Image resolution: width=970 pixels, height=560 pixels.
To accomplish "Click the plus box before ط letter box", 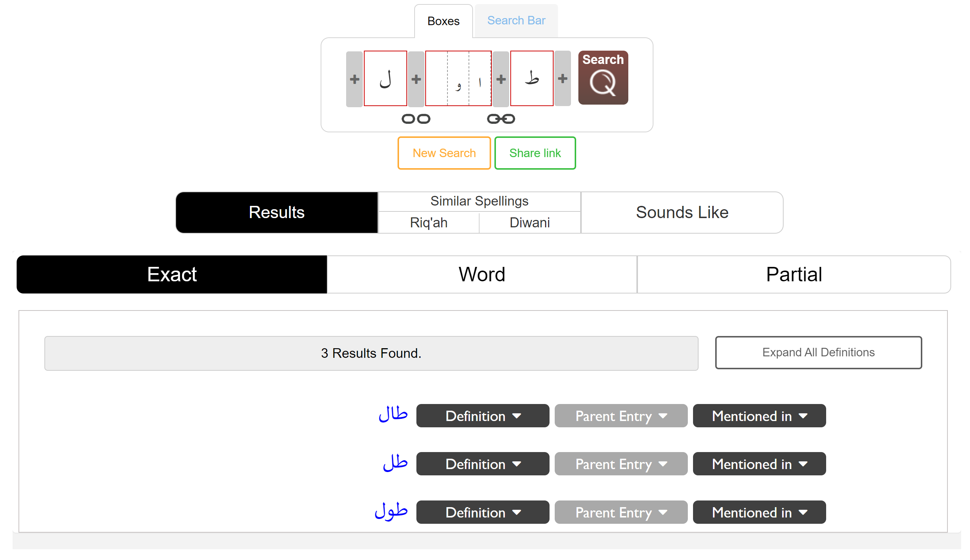I will [x=500, y=79].
